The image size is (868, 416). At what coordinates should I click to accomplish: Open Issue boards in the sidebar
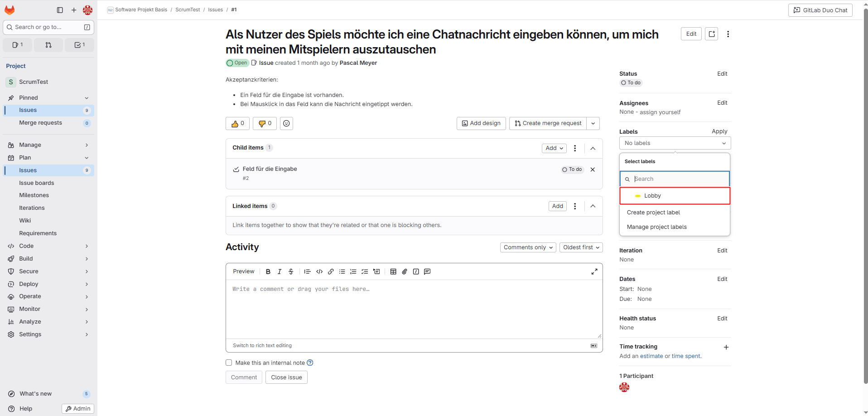36,183
